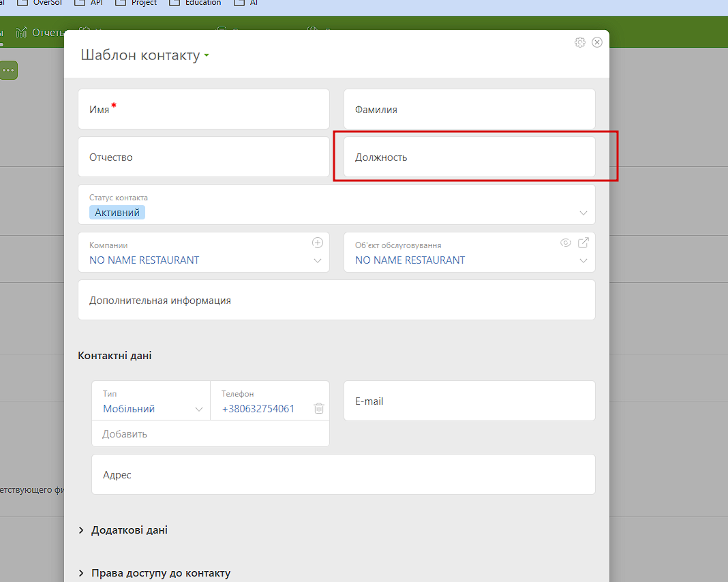The image size is (728, 582).
Task: Add a new company with plus icon
Action: click(x=318, y=243)
